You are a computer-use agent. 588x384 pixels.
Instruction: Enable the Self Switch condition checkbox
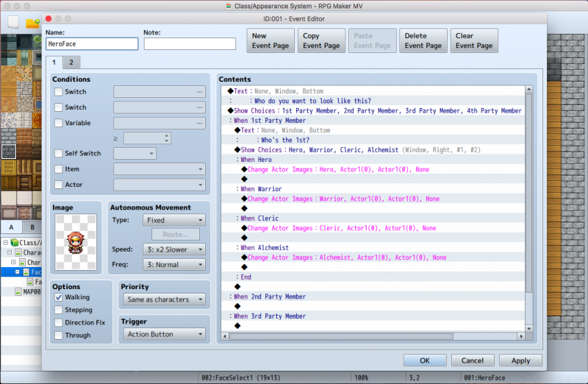(x=59, y=153)
